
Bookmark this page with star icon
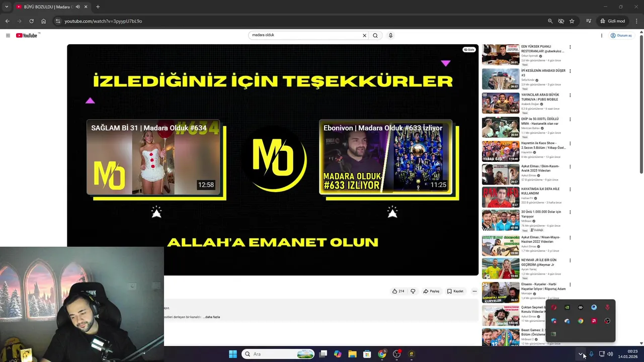tap(572, 21)
